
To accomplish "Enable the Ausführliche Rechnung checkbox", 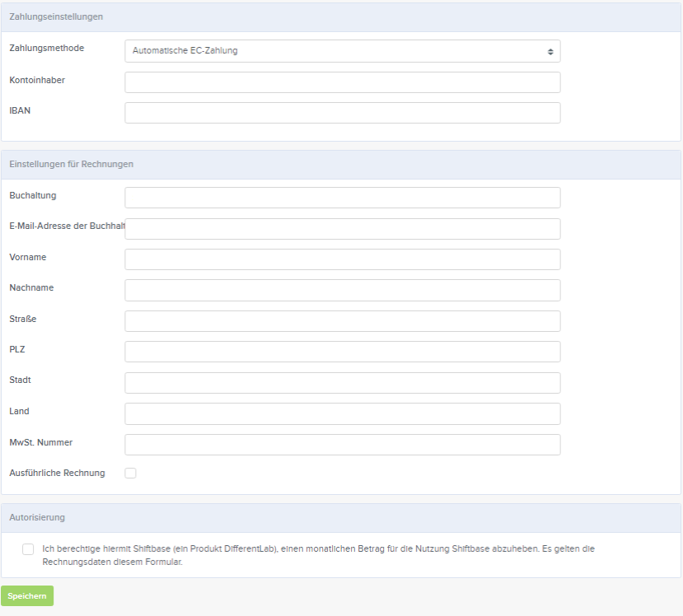I will tap(130, 474).
